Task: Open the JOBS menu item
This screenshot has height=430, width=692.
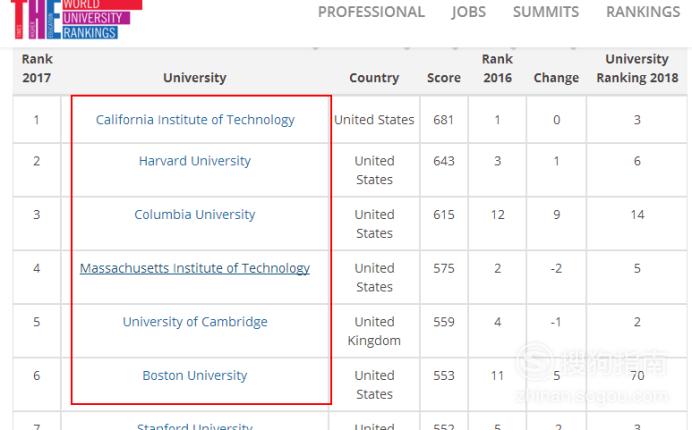Action: pos(468,12)
